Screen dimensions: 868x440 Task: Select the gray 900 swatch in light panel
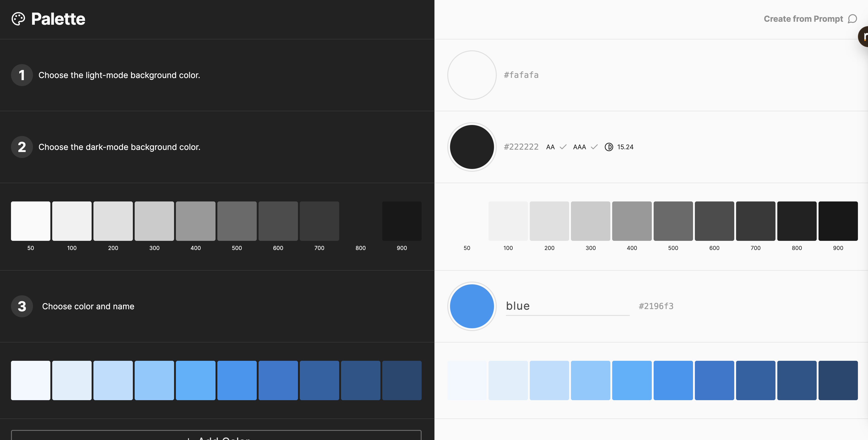[x=838, y=221]
